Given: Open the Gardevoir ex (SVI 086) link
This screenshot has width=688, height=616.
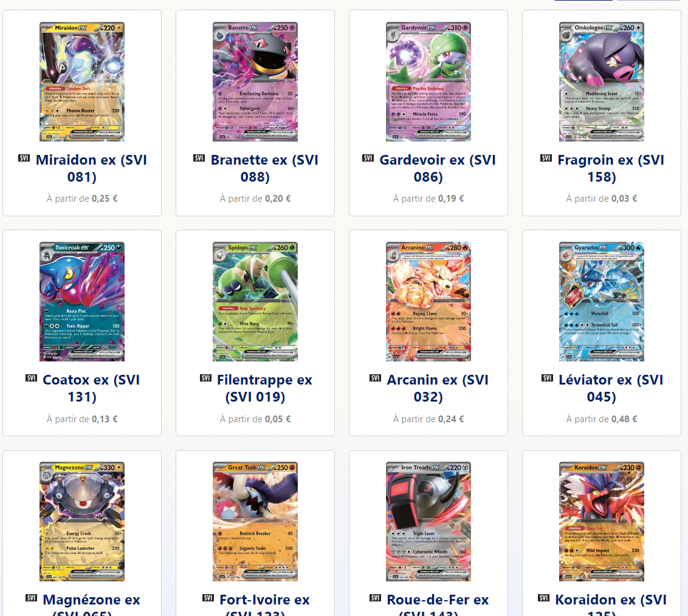Looking at the screenshot, I should tap(438, 168).
